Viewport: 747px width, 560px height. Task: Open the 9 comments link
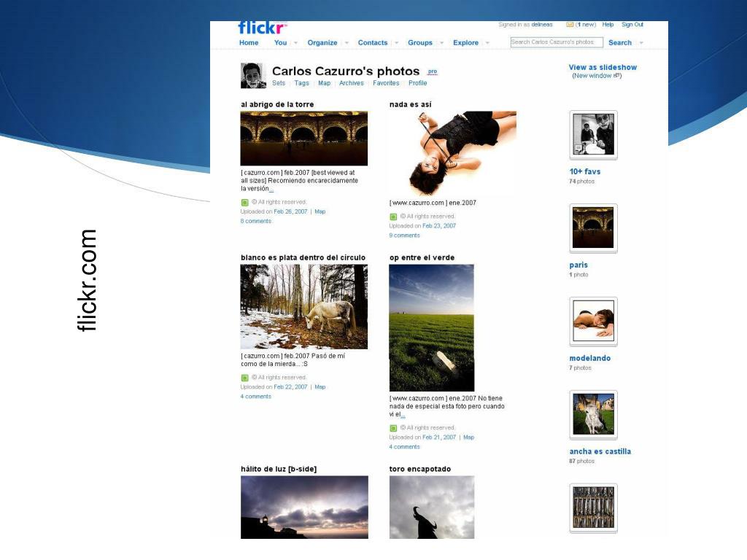[404, 236]
